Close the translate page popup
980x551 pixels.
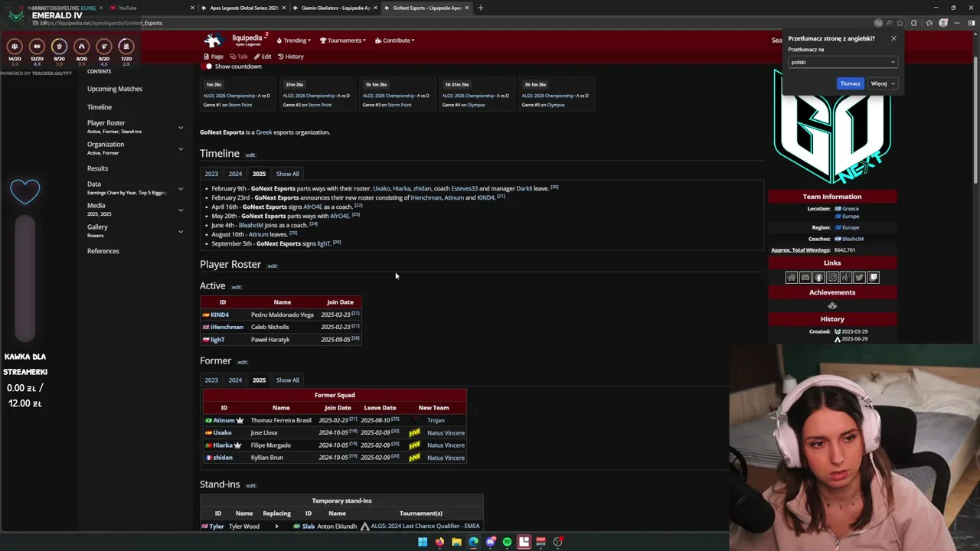pos(893,38)
